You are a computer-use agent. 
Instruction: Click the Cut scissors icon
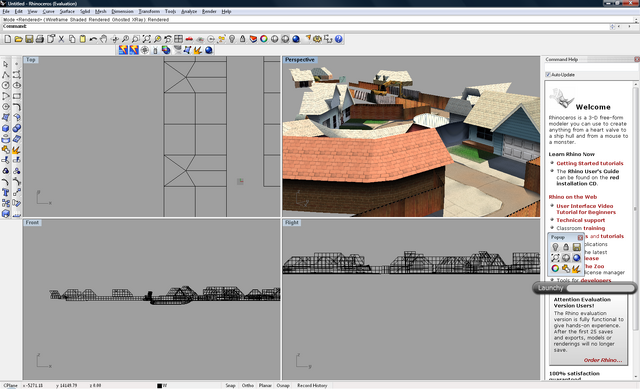pyautogui.click(x=61, y=39)
